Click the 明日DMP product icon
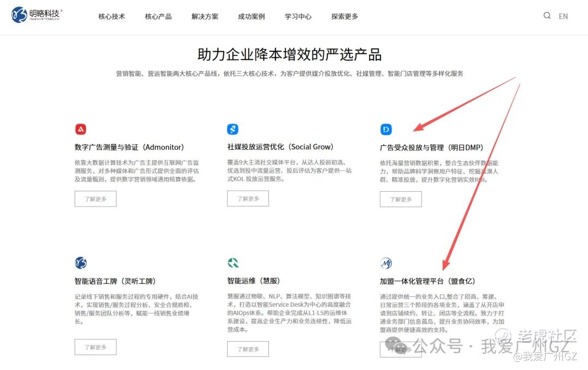The image size is (588, 370). (x=386, y=130)
